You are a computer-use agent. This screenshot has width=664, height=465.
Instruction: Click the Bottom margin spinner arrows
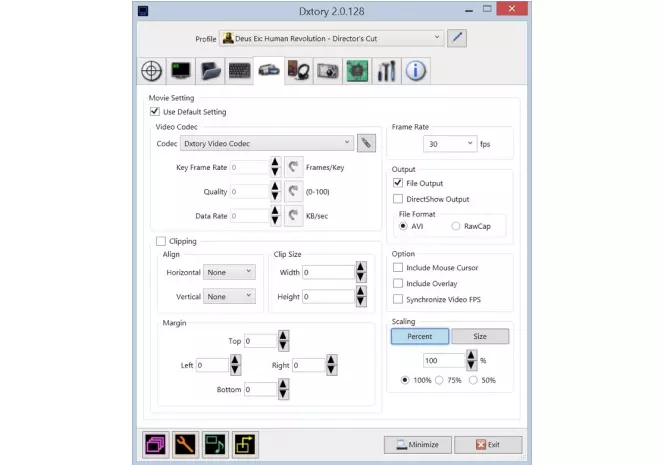tap(283, 389)
